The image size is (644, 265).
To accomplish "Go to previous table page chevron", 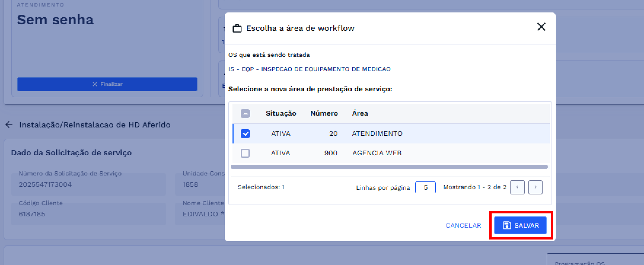I will pos(517,187).
